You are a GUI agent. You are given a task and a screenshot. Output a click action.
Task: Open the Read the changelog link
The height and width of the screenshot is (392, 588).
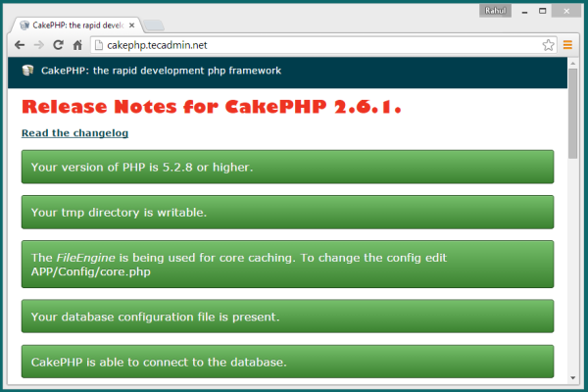[74, 133]
